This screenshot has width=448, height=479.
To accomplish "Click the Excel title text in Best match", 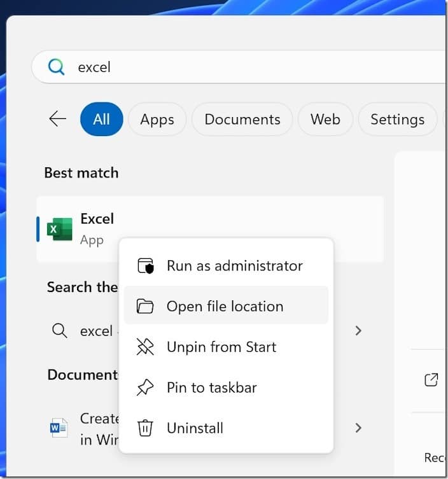I will click(97, 219).
